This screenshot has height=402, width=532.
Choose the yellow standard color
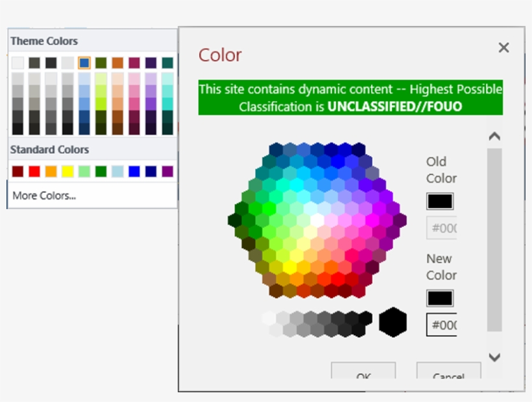pyautogui.click(x=67, y=171)
